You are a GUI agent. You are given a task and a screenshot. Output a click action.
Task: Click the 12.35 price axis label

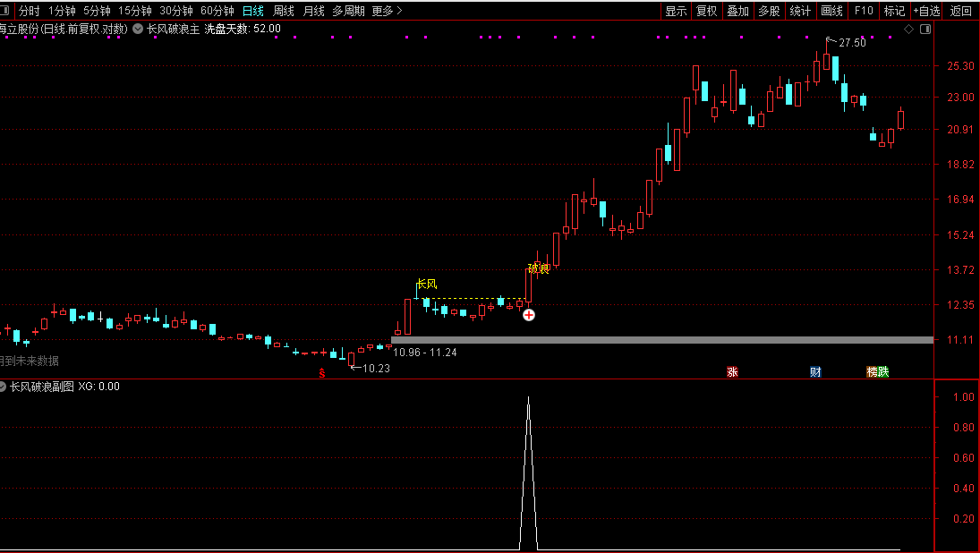coord(960,305)
